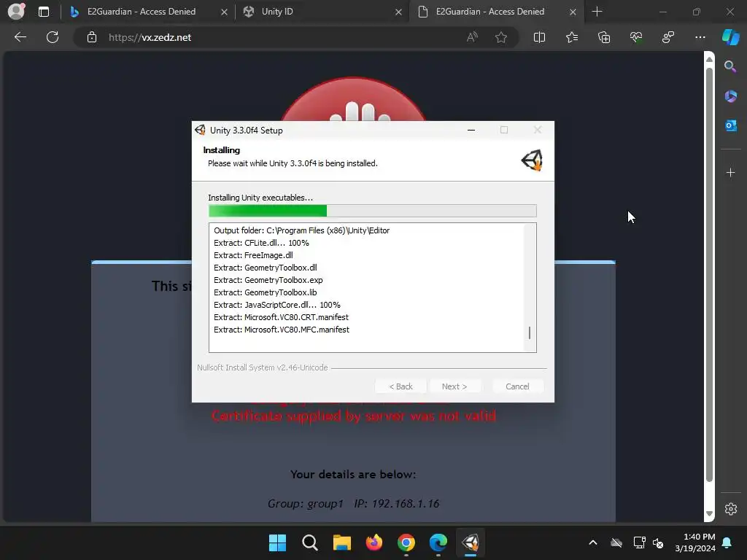Open the clock showing 1:40 PM
The height and width of the screenshot is (560, 747).
695,542
